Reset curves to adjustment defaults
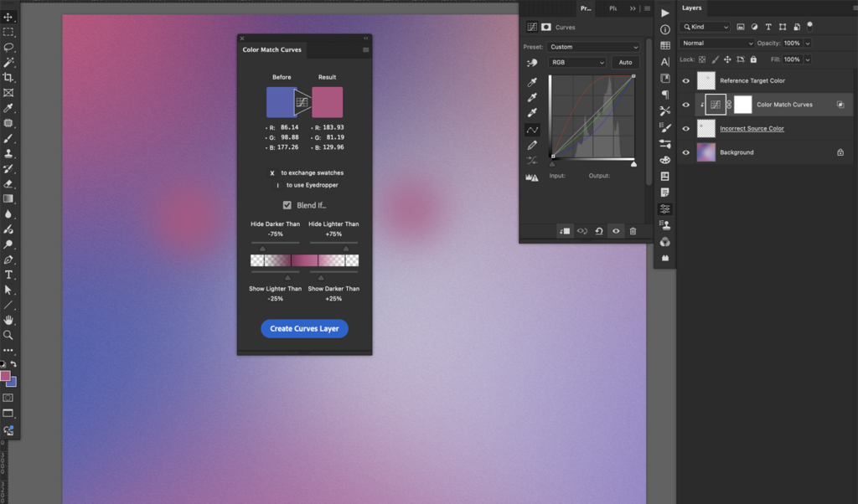 (599, 231)
